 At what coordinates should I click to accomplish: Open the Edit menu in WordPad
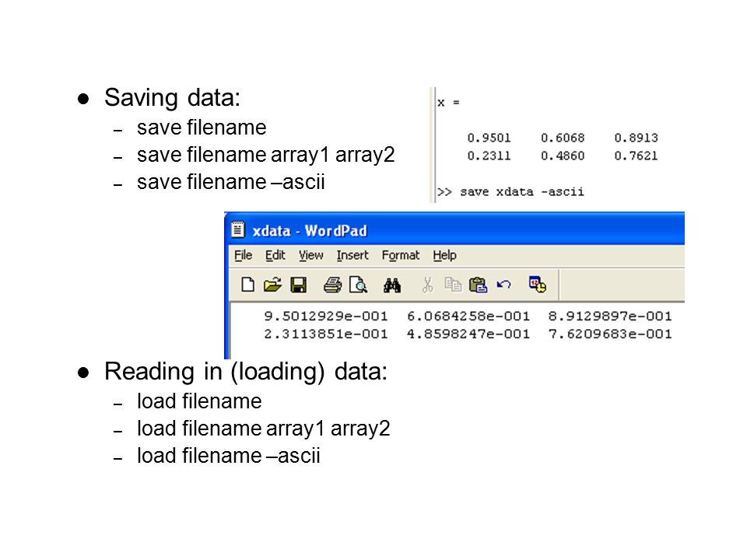point(275,256)
